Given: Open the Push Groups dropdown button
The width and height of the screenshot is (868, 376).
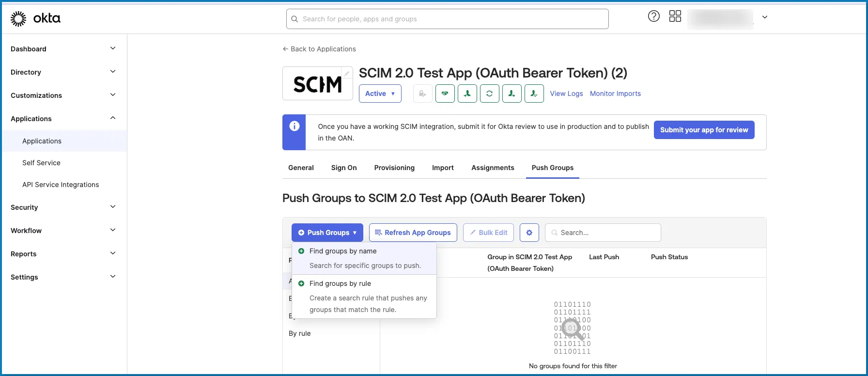Looking at the screenshot, I should tap(327, 233).
